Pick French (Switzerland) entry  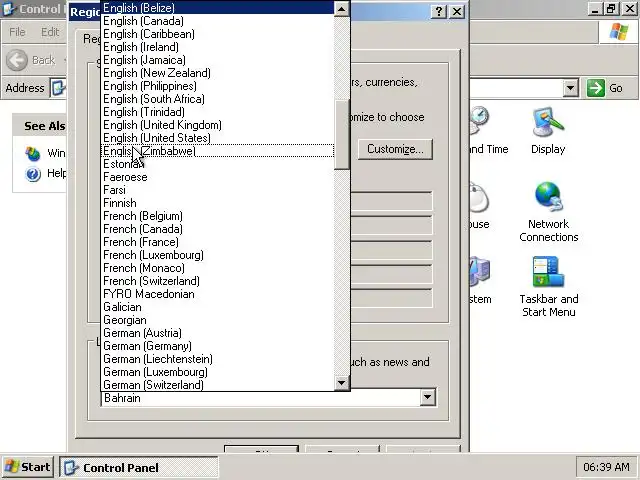click(x=217, y=281)
